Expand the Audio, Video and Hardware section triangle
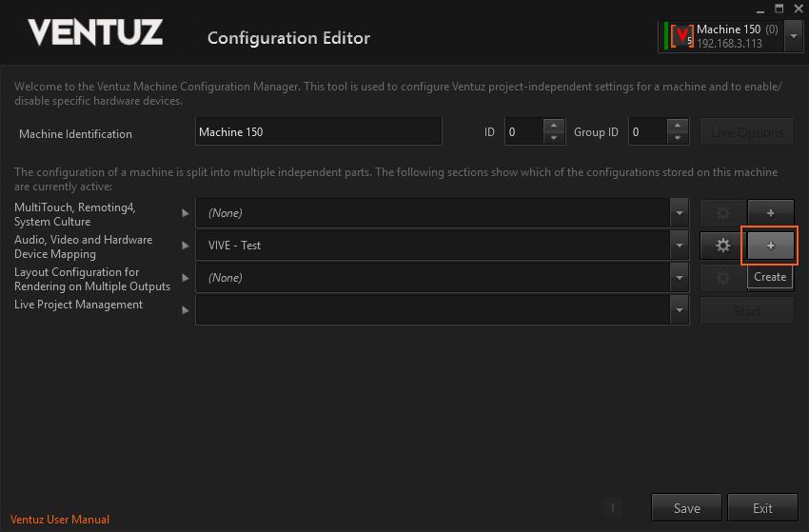 [x=186, y=246]
